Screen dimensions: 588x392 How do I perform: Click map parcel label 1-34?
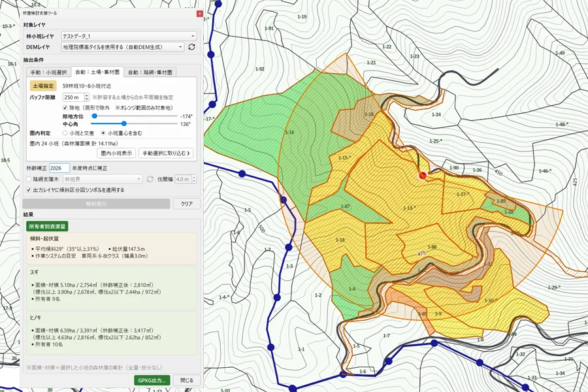point(561,373)
